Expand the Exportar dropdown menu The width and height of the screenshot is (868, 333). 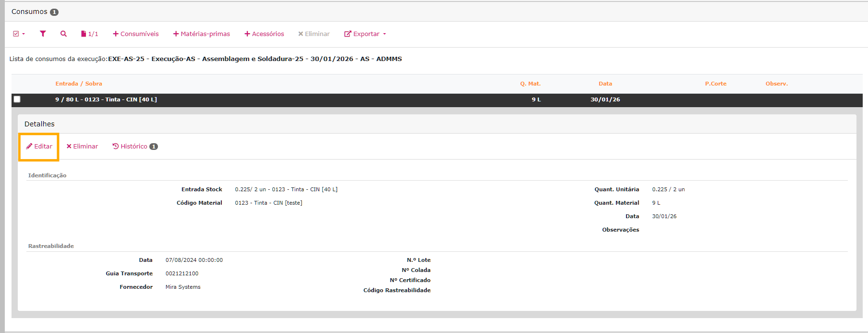(x=365, y=34)
